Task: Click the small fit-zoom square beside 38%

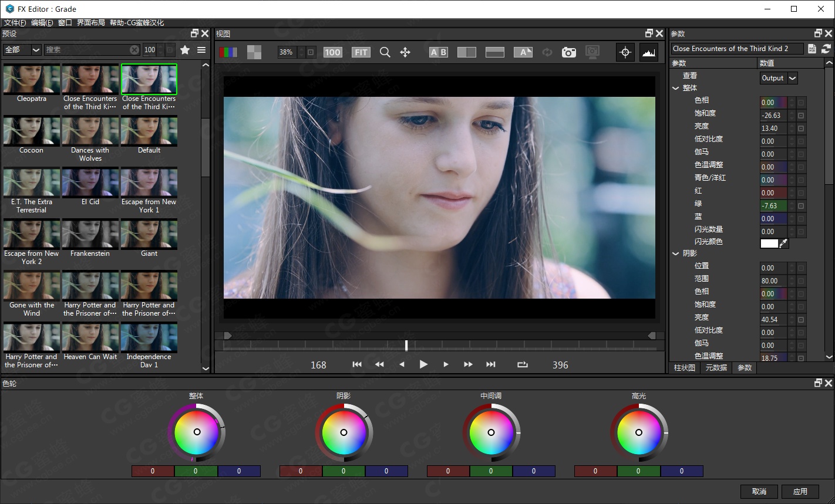Action: click(x=311, y=52)
